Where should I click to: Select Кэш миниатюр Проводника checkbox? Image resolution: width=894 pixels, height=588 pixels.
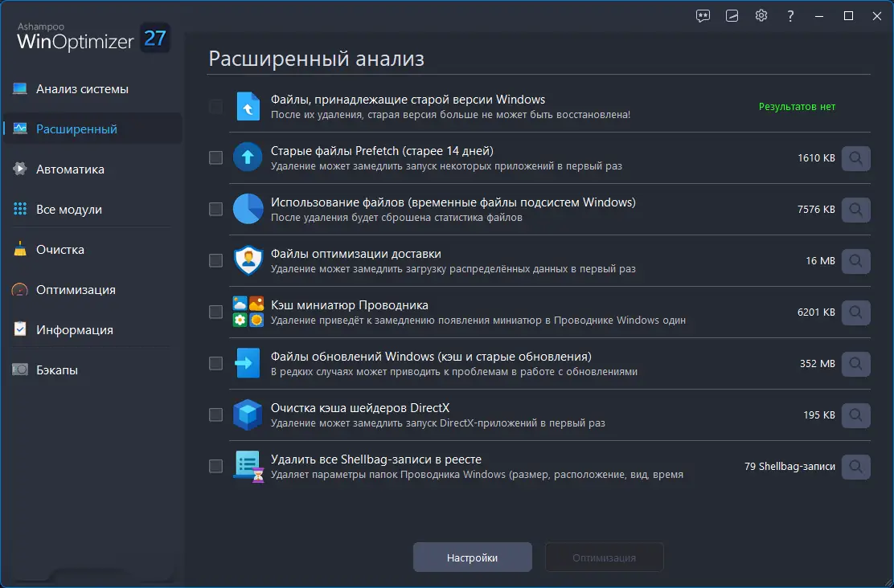(215, 312)
